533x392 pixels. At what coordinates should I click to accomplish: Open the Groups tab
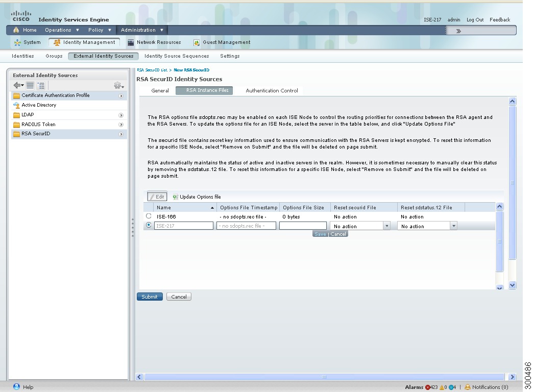(x=54, y=56)
